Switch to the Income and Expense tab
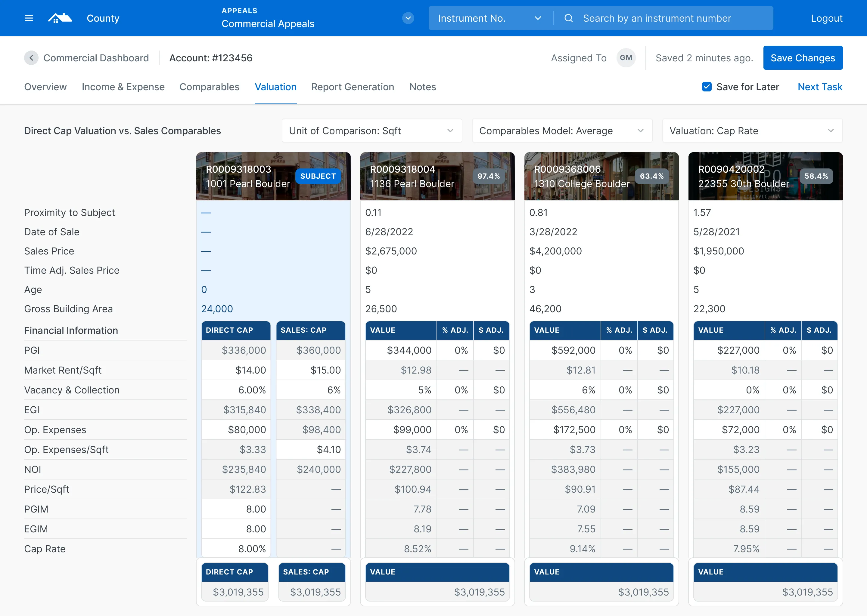The image size is (867, 616). [123, 87]
